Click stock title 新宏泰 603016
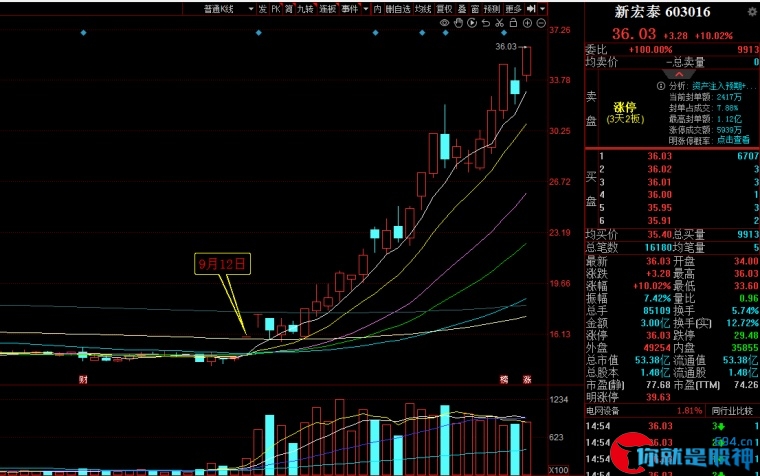This screenshot has width=760, height=476. point(663,12)
